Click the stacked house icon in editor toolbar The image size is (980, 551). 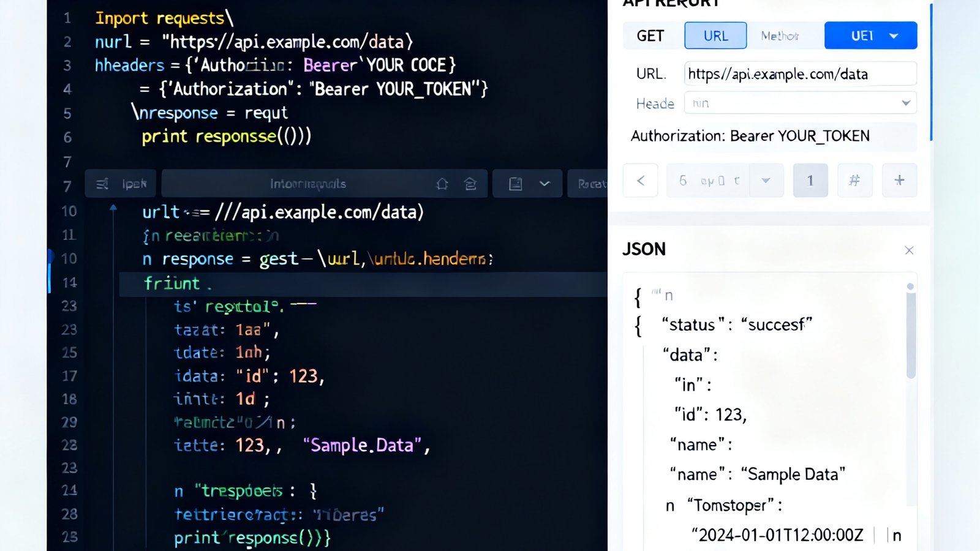470,184
